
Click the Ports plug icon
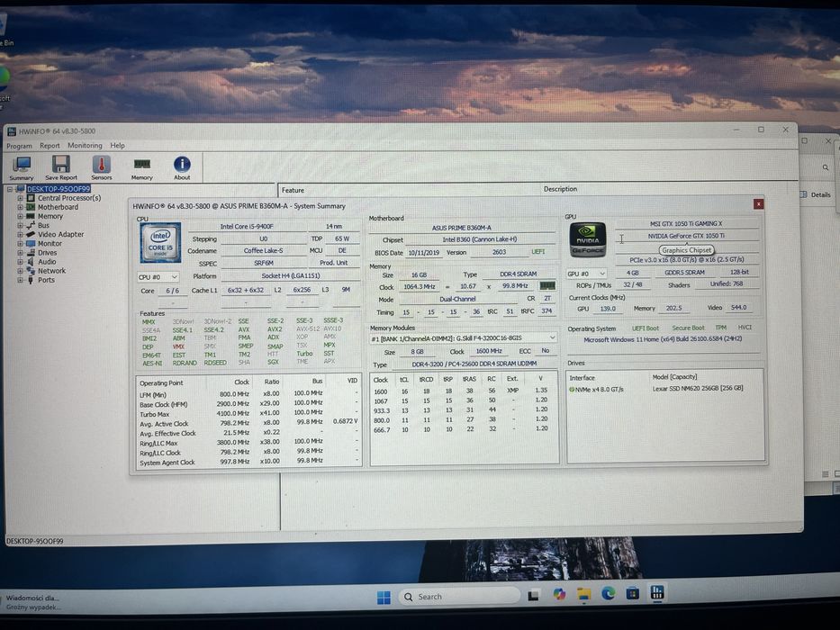[x=31, y=280]
